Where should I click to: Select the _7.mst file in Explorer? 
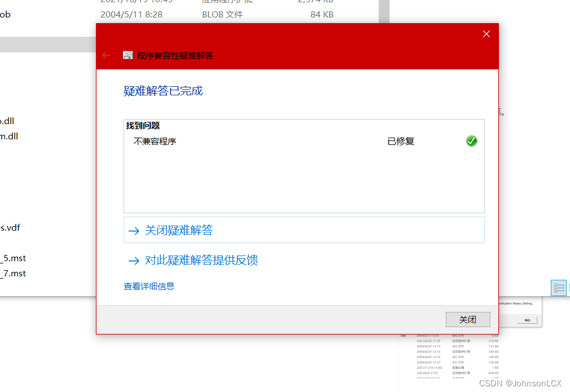click(x=13, y=274)
